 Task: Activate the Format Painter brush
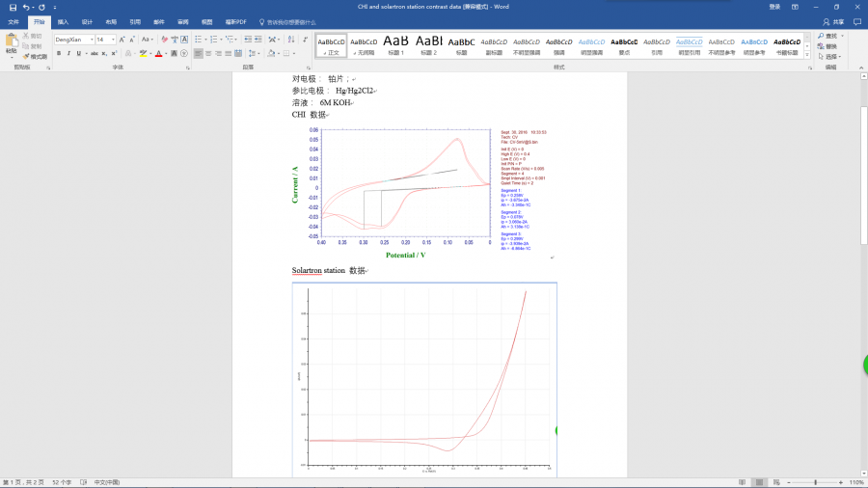coord(35,57)
